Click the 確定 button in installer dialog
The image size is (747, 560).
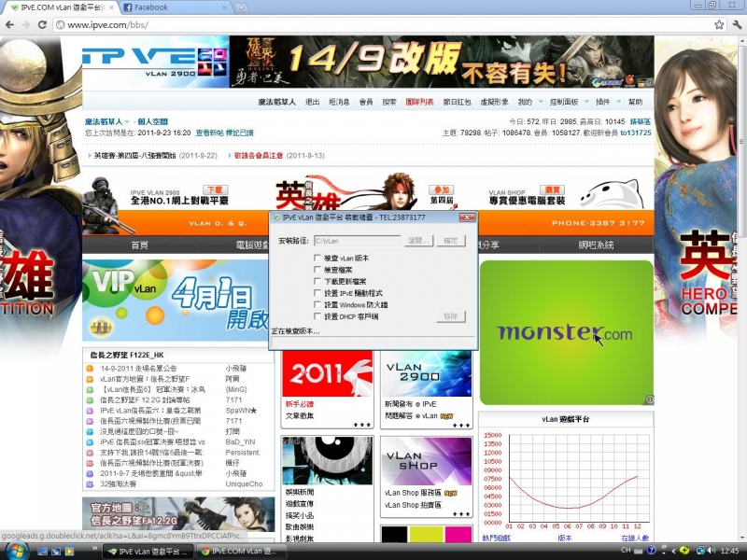pyautogui.click(x=451, y=241)
